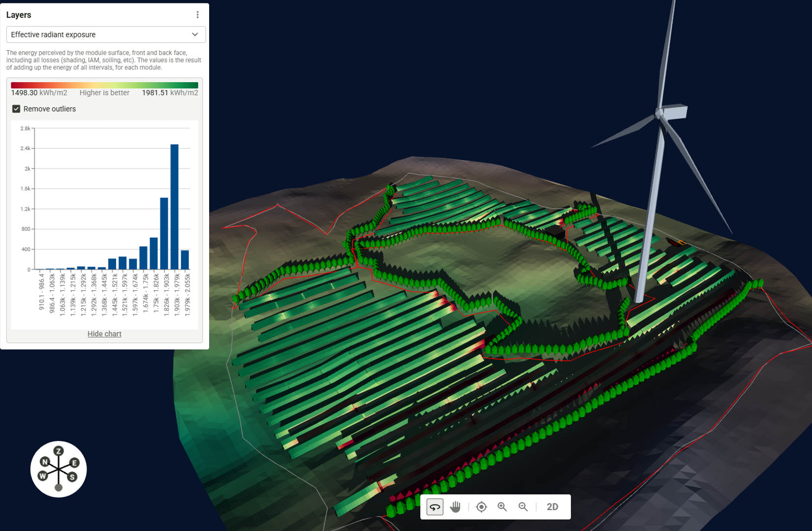The width and height of the screenshot is (812, 531).
Task: Click the 2.4k y-axis label
Action: pos(25,148)
